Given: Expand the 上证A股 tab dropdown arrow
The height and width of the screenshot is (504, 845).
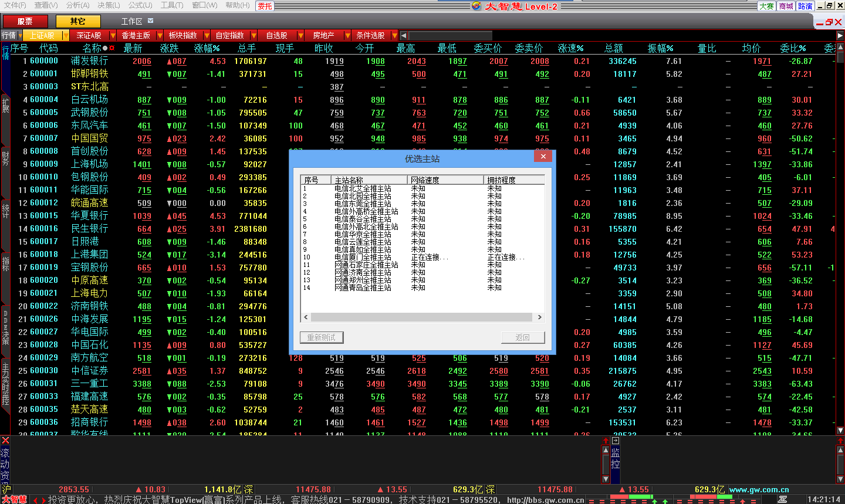Looking at the screenshot, I should [66, 36].
